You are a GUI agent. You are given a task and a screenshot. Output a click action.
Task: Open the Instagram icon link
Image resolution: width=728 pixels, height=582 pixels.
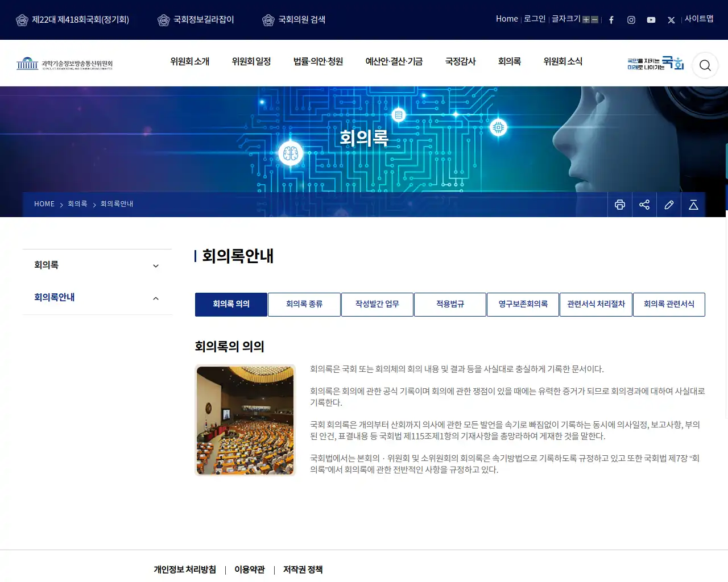(631, 20)
